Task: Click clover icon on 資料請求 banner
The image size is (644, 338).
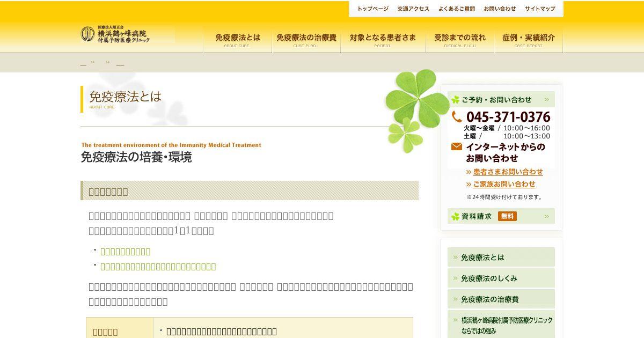Action: click(456, 217)
